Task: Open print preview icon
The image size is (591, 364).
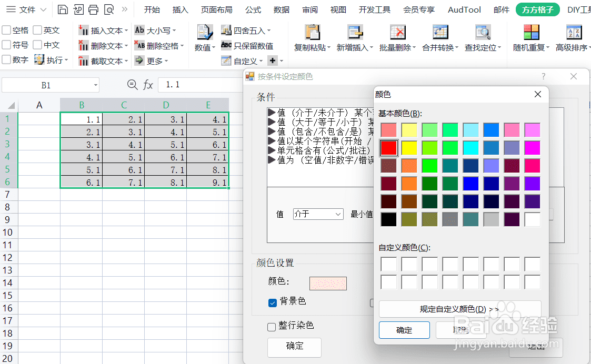Action: coord(109,9)
